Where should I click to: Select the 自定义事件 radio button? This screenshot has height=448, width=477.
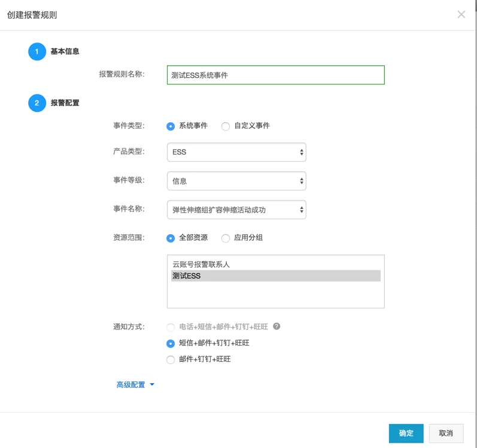pyautogui.click(x=226, y=126)
